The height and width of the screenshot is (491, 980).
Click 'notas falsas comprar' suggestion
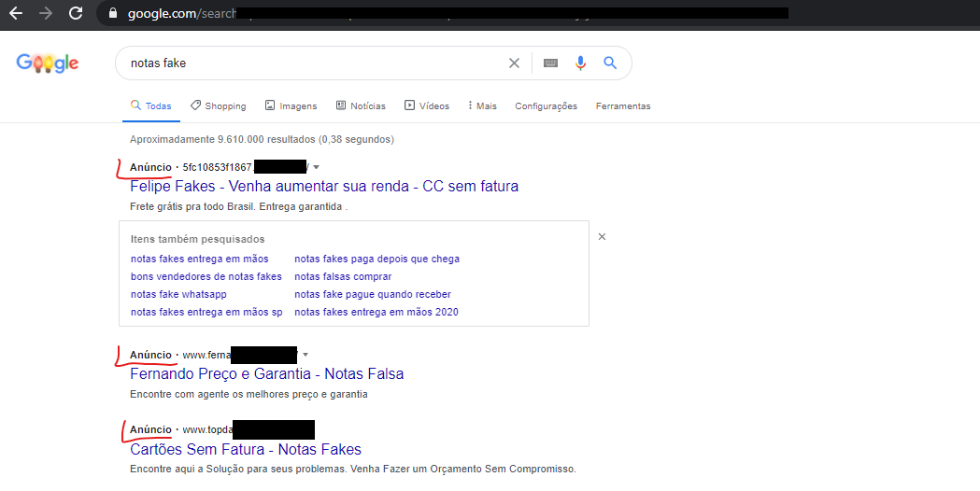coord(343,276)
